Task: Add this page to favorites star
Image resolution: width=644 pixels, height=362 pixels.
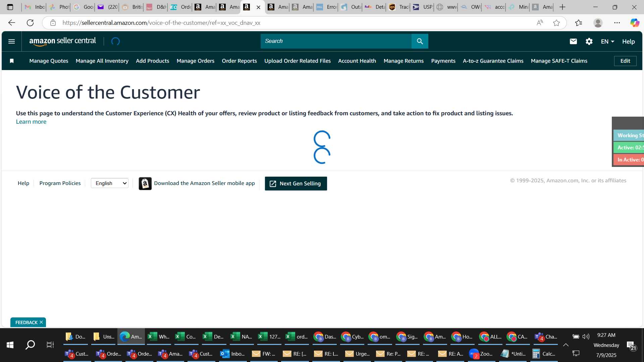Action: coord(556,23)
